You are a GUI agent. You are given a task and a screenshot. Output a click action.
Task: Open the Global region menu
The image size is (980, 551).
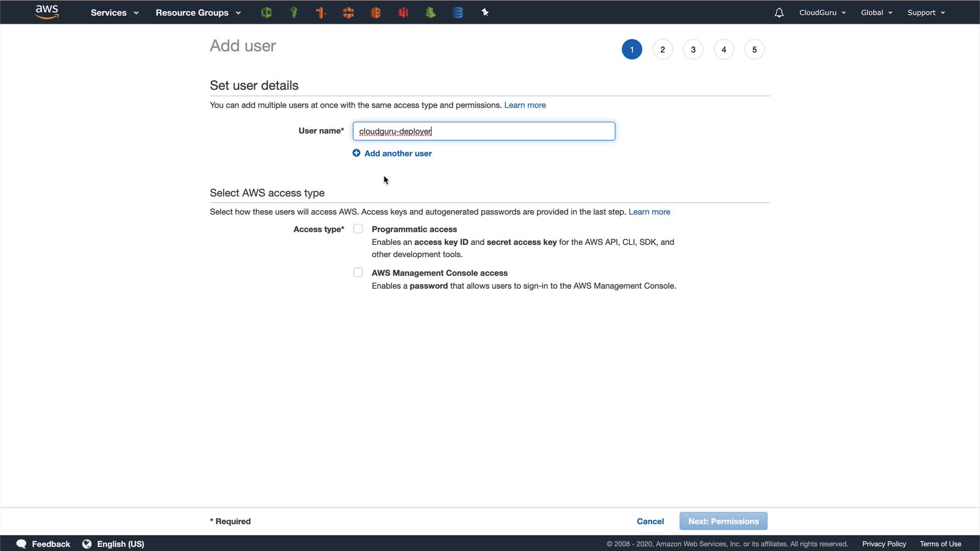876,13
